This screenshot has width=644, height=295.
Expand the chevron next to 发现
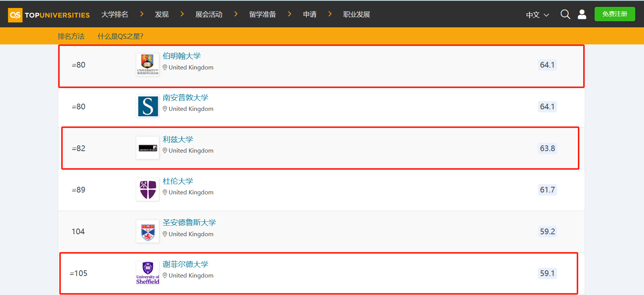[x=182, y=14]
